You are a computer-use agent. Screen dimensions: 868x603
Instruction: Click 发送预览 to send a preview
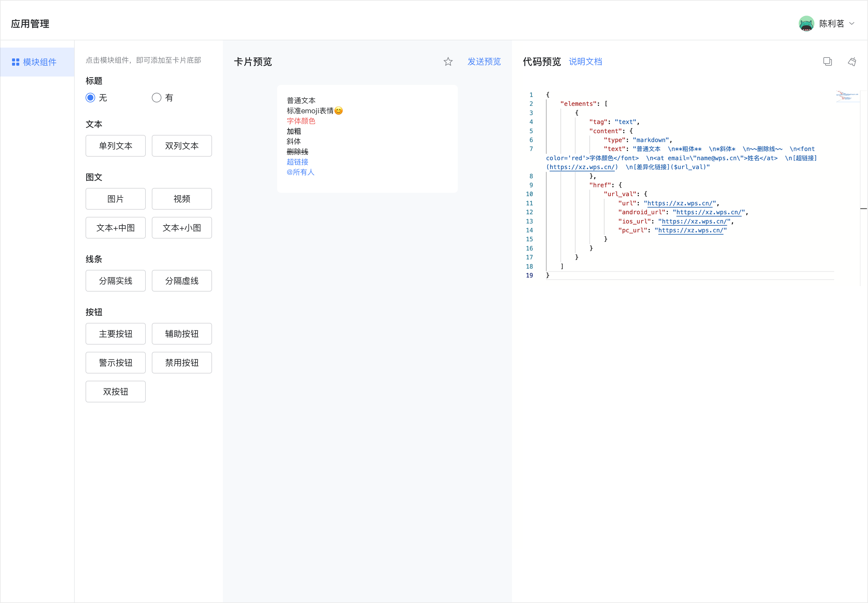point(484,61)
